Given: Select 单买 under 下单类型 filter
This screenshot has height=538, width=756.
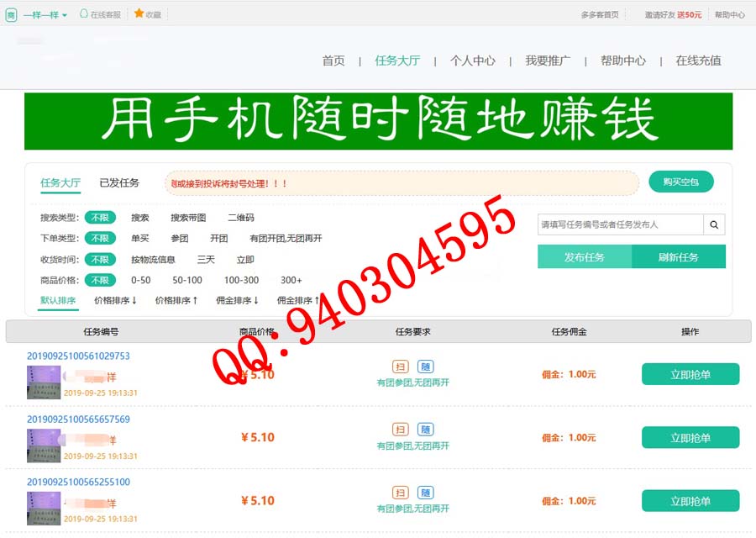Looking at the screenshot, I should [139, 239].
